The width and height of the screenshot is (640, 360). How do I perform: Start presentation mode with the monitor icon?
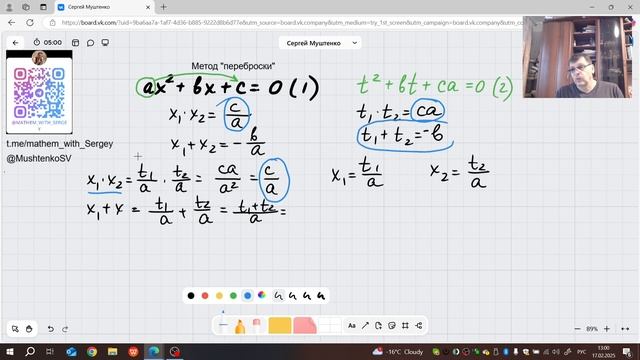click(105, 42)
